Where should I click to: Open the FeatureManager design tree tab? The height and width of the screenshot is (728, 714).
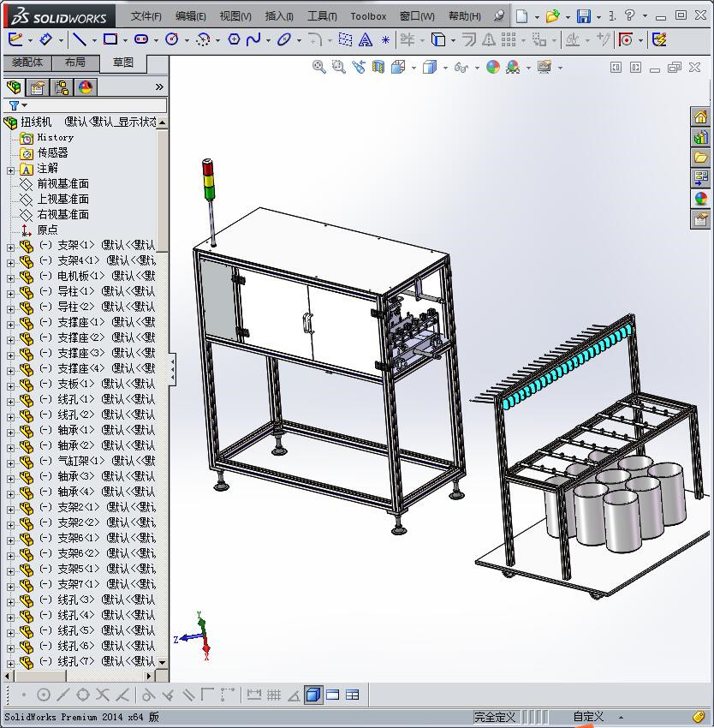coord(14,87)
